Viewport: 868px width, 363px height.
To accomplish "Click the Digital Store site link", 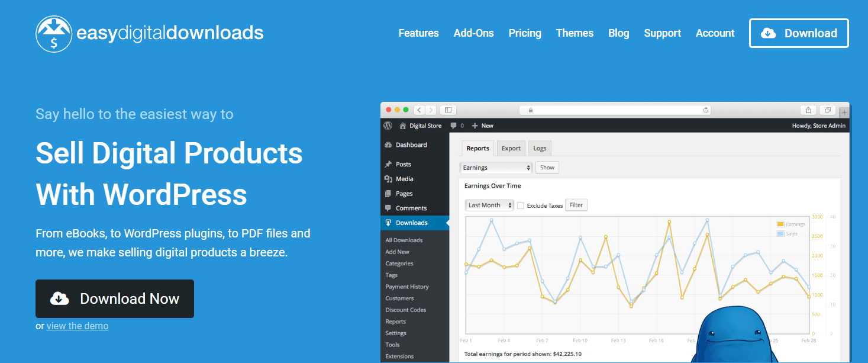I will pos(425,126).
